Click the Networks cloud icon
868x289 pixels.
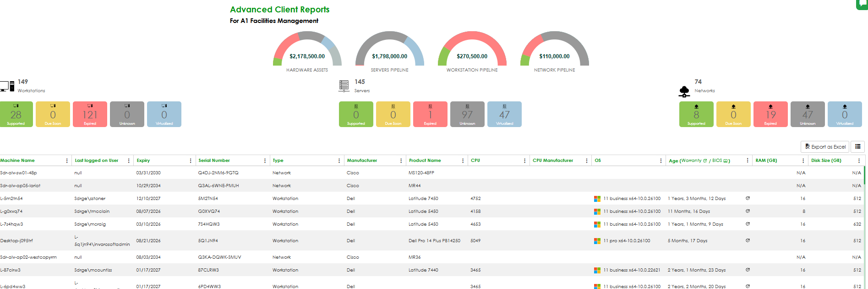point(684,91)
